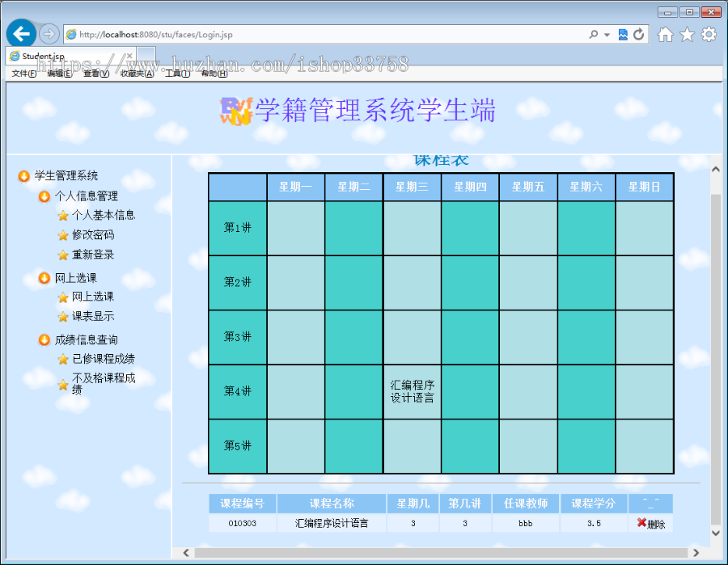Open Favorites with the star icon

[x=687, y=34]
